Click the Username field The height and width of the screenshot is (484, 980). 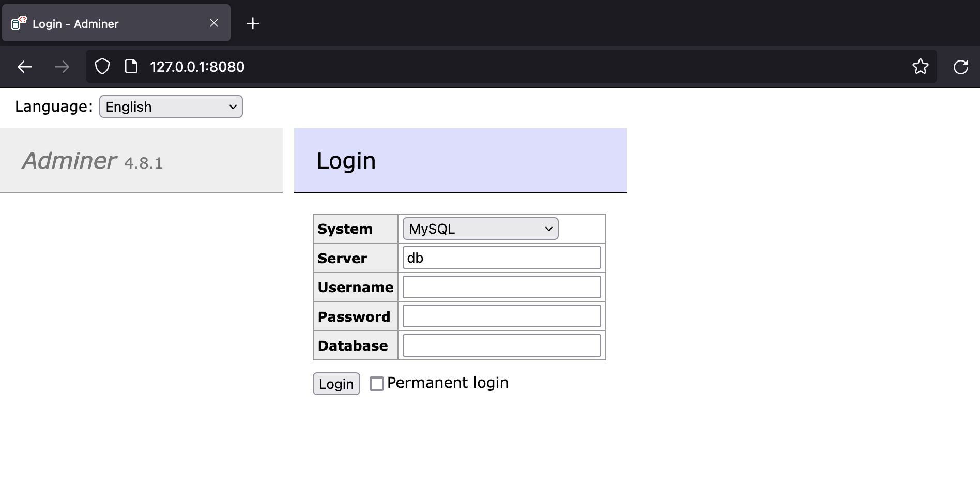pos(500,286)
